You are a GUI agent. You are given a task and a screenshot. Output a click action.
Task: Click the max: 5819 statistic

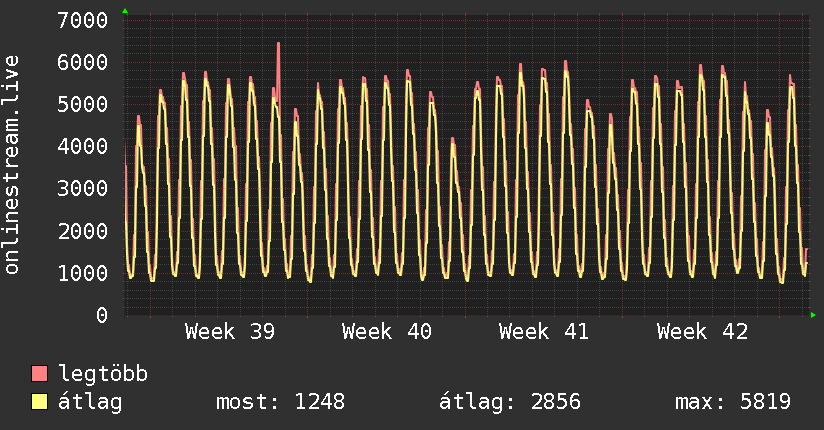[733, 402]
